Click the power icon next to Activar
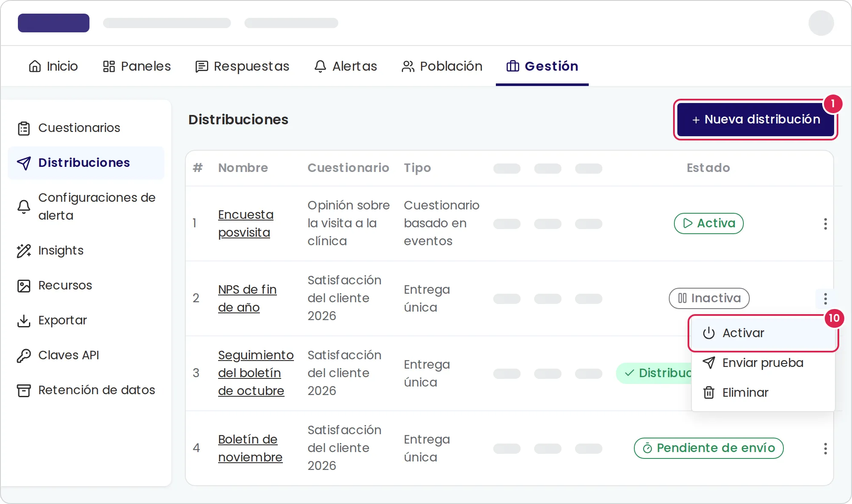This screenshot has height=504, width=852. click(x=709, y=333)
